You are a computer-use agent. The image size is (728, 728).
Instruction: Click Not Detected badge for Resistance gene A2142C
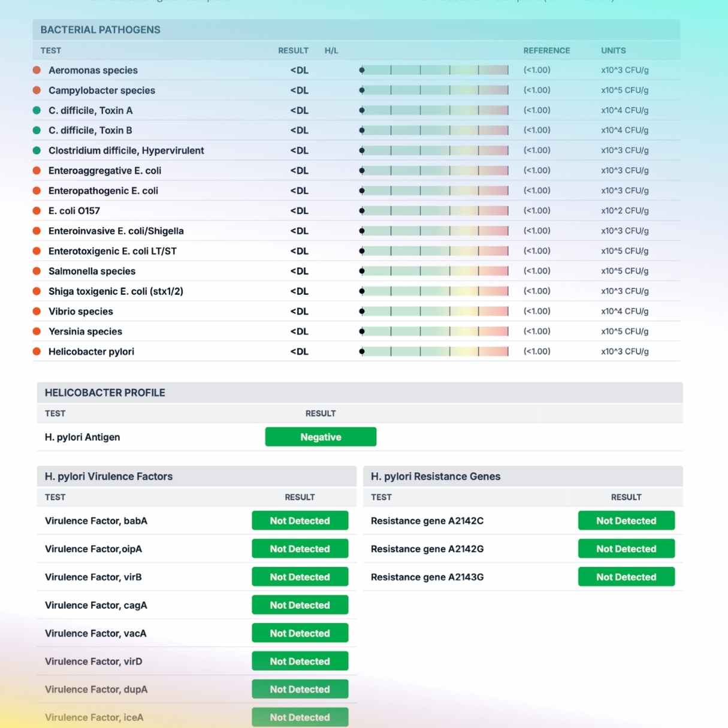pyautogui.click(x=626, y=521)
